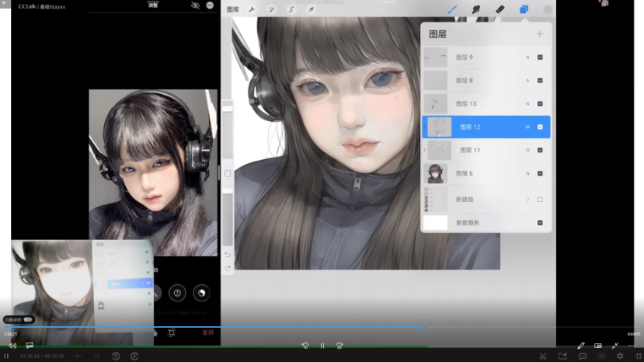Click the 新建组 group name

pyautogui.click(x=465, y=200)
